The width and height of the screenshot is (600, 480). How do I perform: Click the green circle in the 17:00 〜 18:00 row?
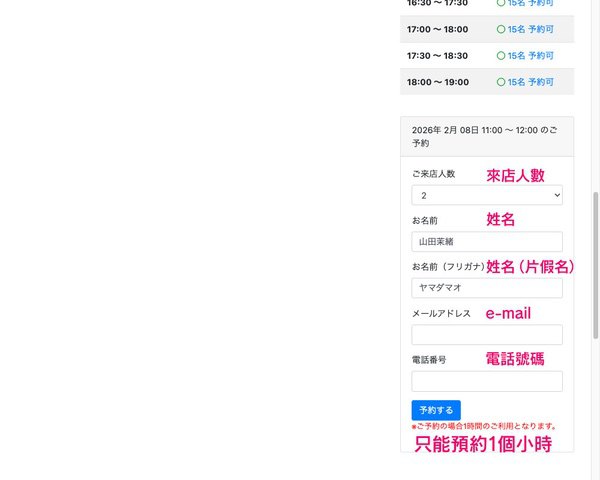(501, 29)
